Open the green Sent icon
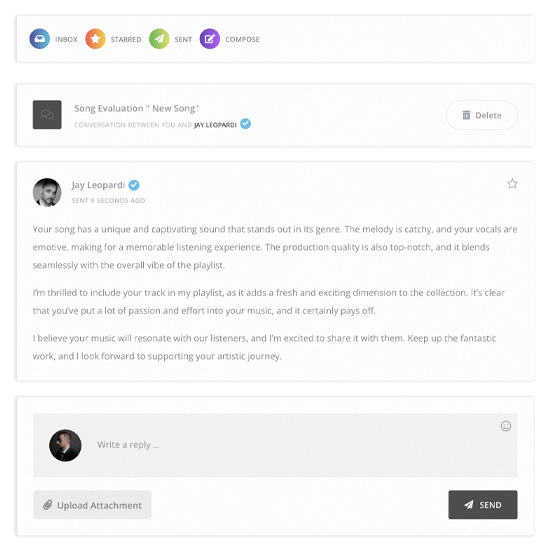Image resolution: width=550 pixels, height=550 pixels. coord(159,39)
